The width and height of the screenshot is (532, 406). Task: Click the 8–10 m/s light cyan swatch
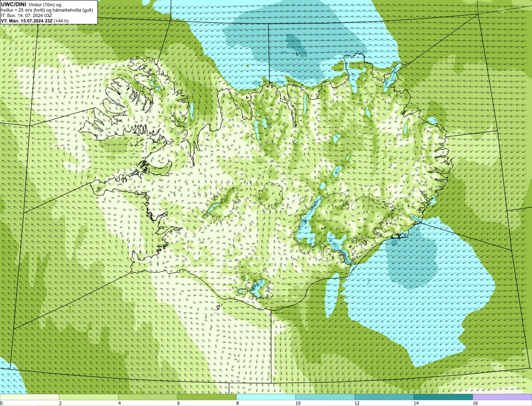[x=266, y=397]
